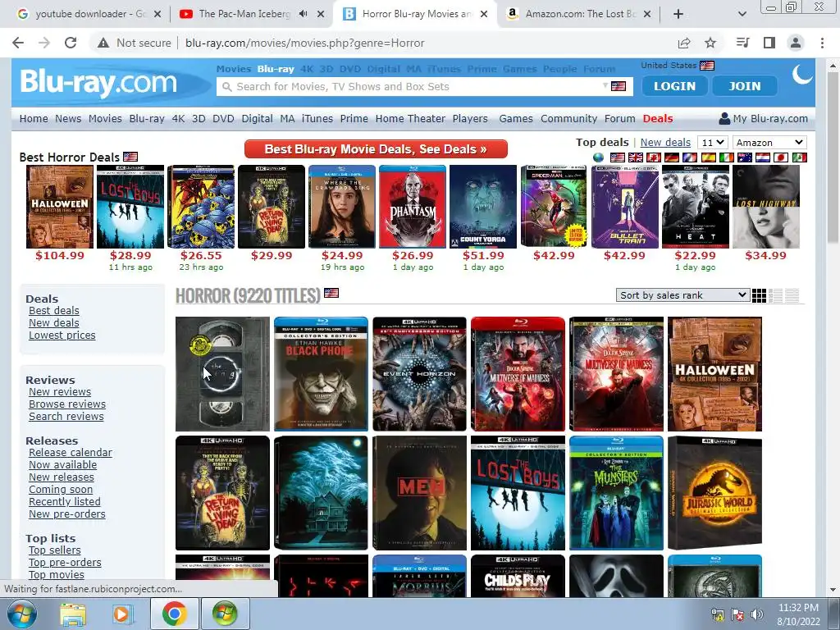
Task: Open the Phantasm deal cover at $26.99
Action: (x=413, y=207)
